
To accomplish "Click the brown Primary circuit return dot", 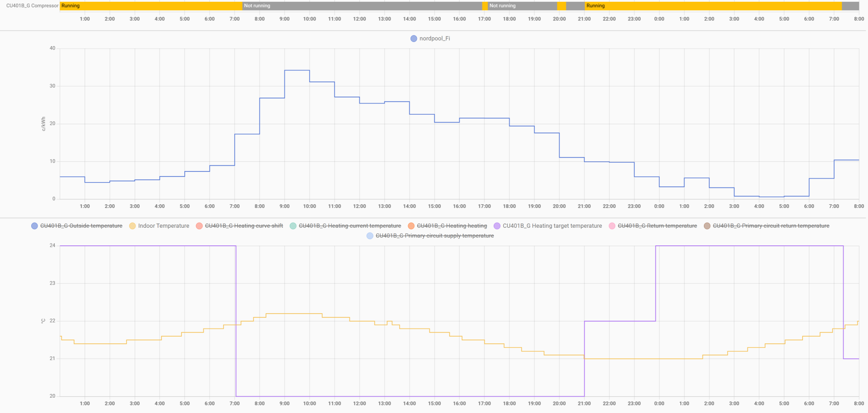I will pos(707,226).
